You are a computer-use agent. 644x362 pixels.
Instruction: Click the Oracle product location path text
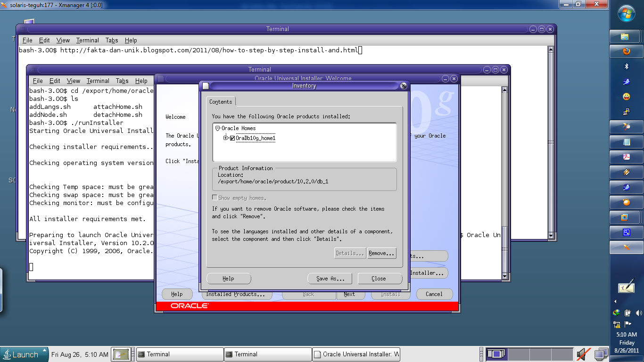click(273, 181)
